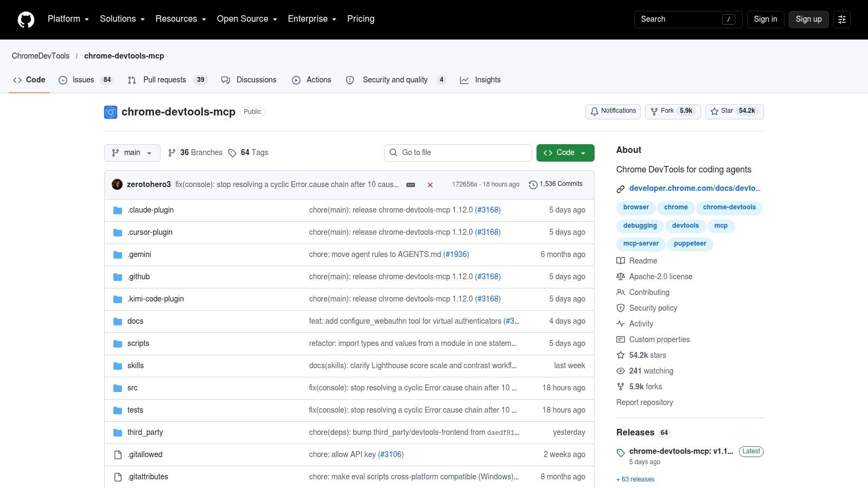Open the Security and quality tab
Viewport: 868px width, 488px height.
pyautogui.click(x=396, y=80)
